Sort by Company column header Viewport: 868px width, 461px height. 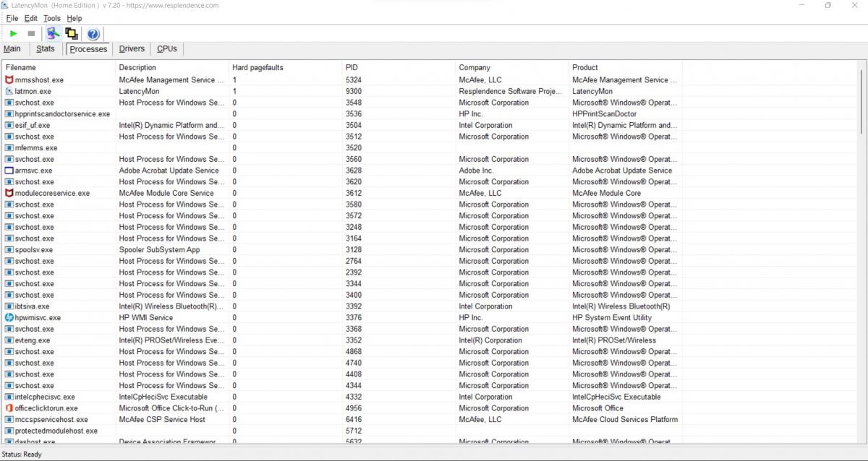(x=513, y=67)
